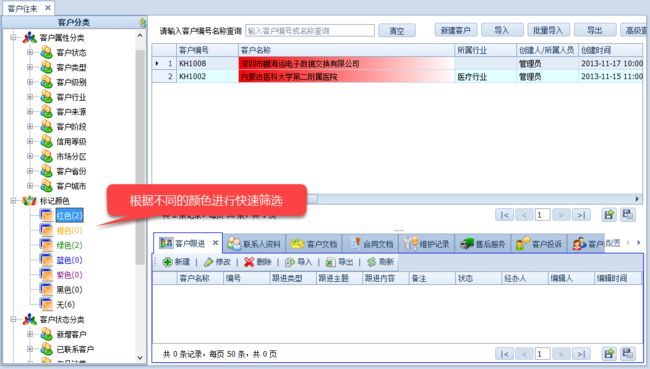Click the customer search input field
This screenshot has width=650, height=369.
310,31
